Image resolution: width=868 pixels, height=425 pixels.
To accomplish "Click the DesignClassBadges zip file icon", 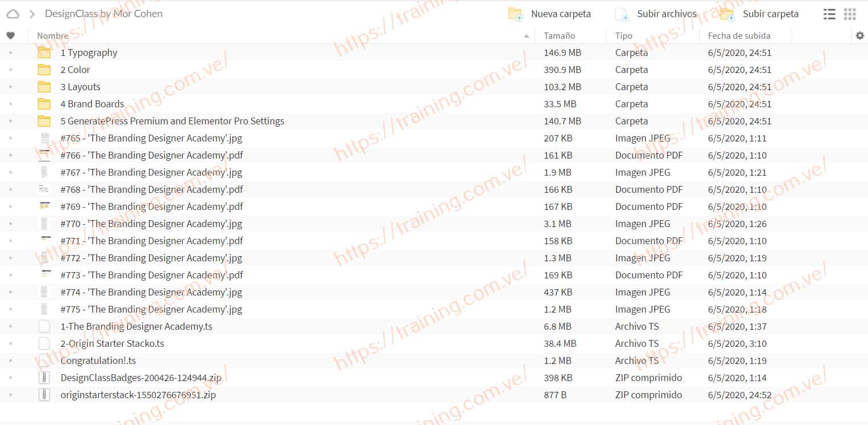I will 44,378.
